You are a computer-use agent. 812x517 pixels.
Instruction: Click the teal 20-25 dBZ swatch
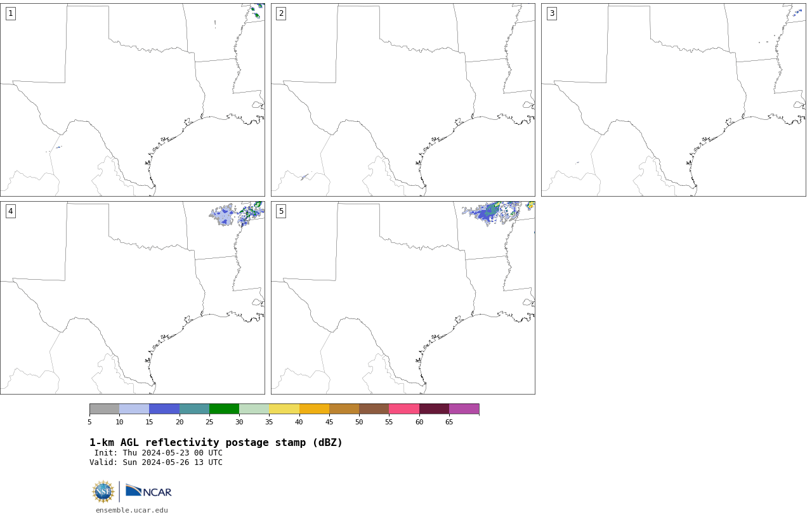[x=194, y=409]
